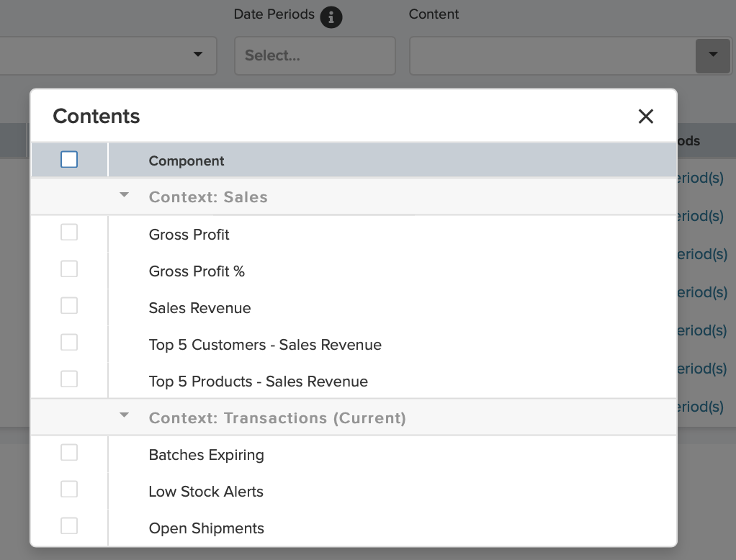Click the Batches Expiring row label

click(206, 455)
